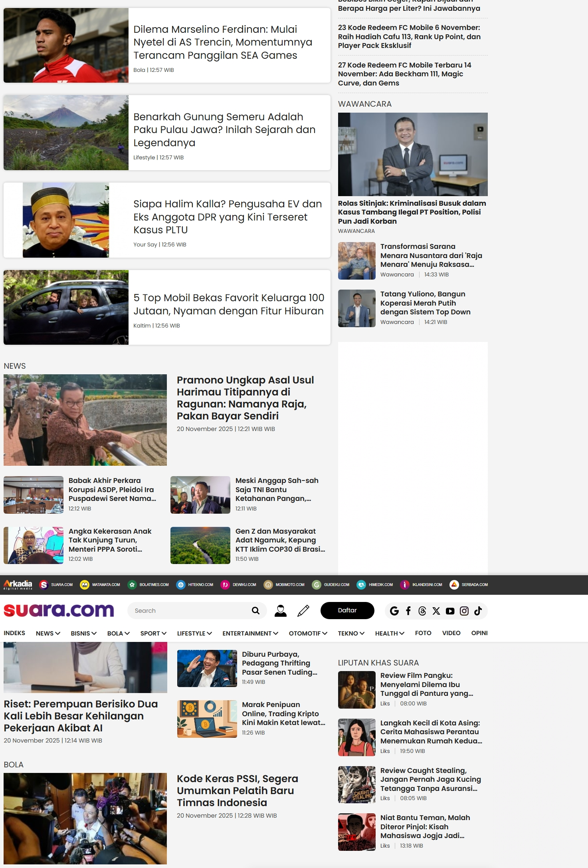Expand the NEWS dropdown menu

pos(48,633)
